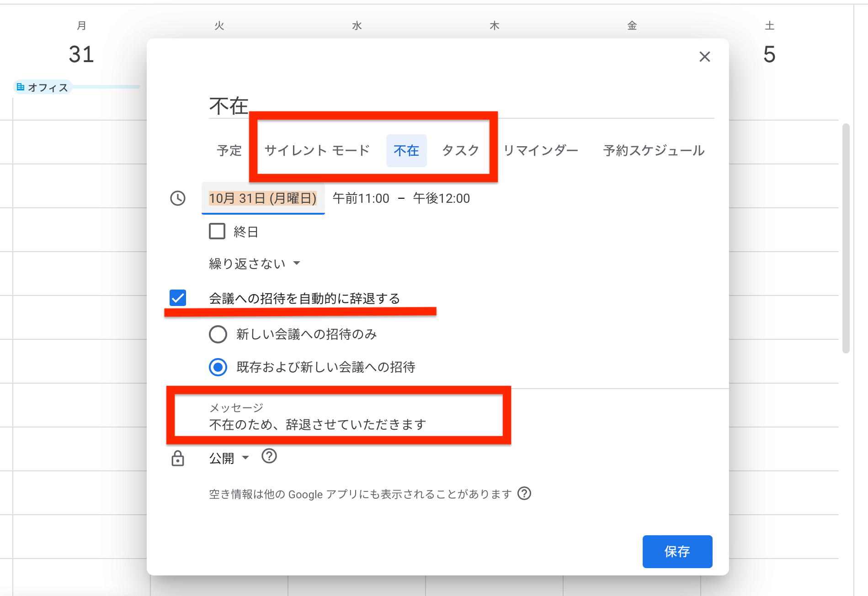Open the リマインダー tab
868x596 pixels.
click(x=541, y=151)
